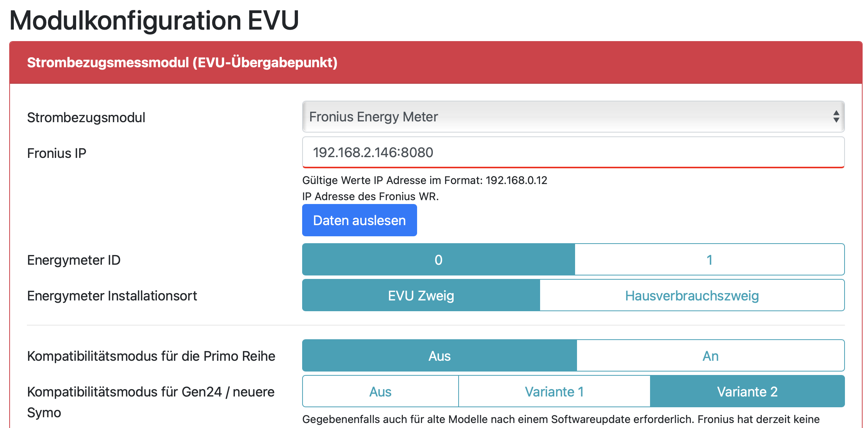Choose Hausverbrauchszweig installation location

point(692,295)
